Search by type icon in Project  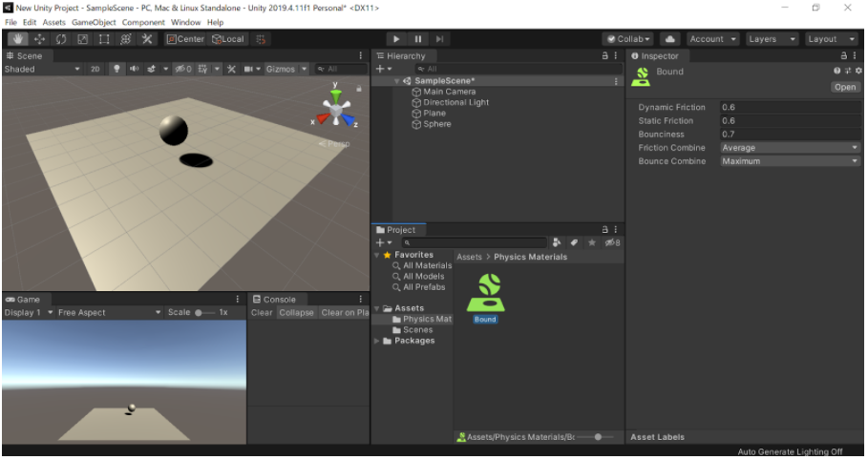click(557, 242)
